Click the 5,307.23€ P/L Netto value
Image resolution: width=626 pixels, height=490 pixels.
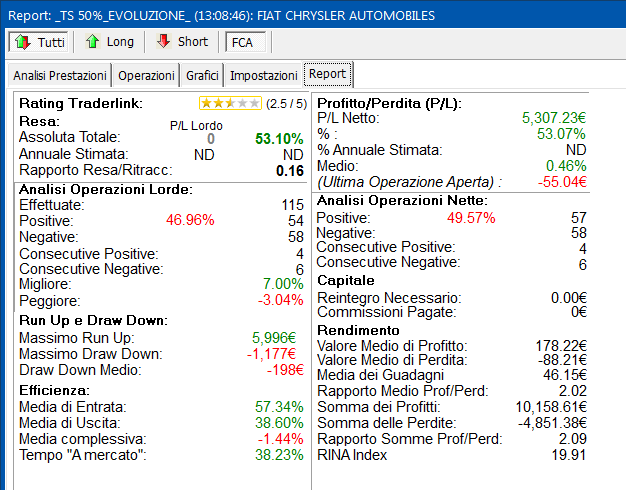coord(554,118)
